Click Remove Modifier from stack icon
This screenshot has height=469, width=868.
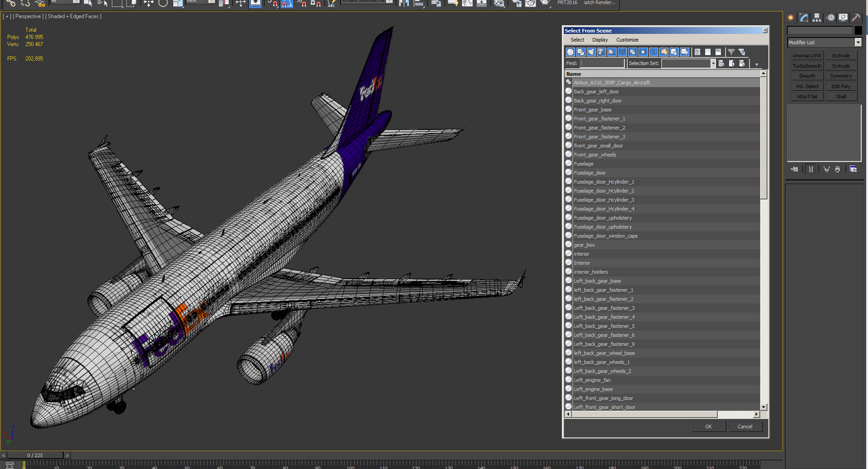[x=838, y=169]
